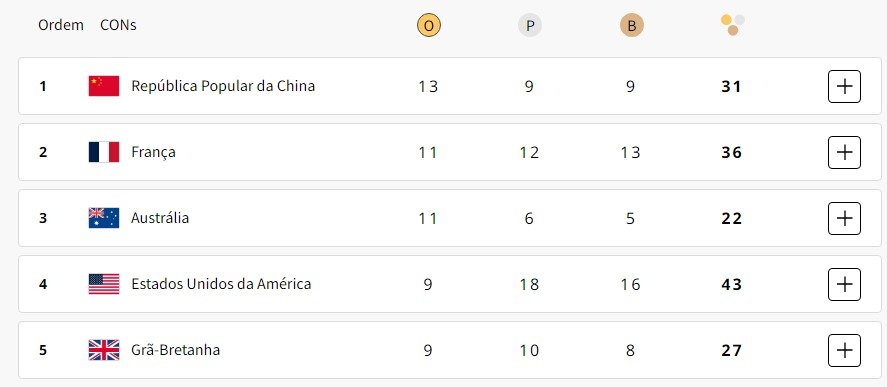Click the China flag icon

104,86
